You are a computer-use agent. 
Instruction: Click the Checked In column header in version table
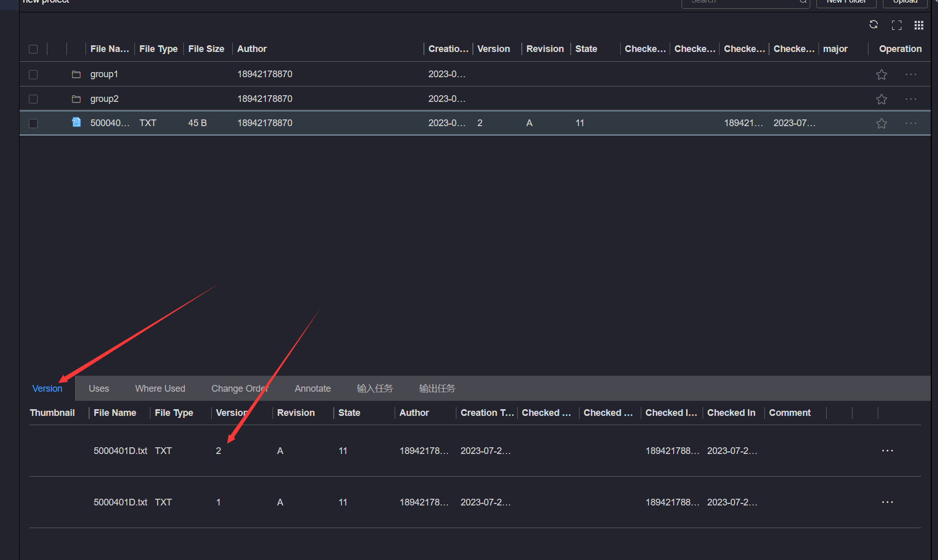(731, 413)
